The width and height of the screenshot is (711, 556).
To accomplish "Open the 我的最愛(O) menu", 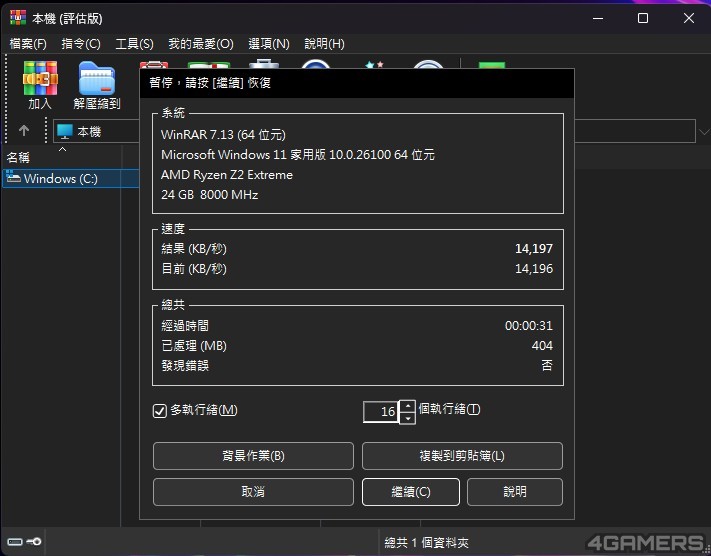I will point(200,44).
